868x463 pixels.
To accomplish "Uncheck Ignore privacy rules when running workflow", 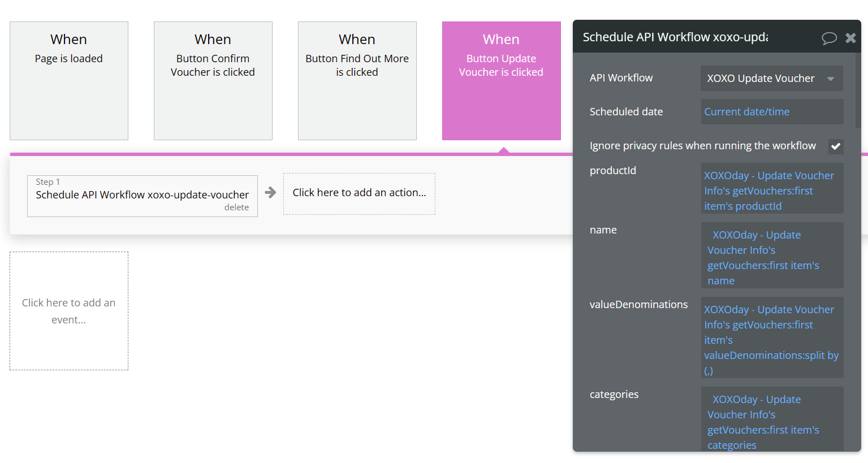I will [836, 146].
